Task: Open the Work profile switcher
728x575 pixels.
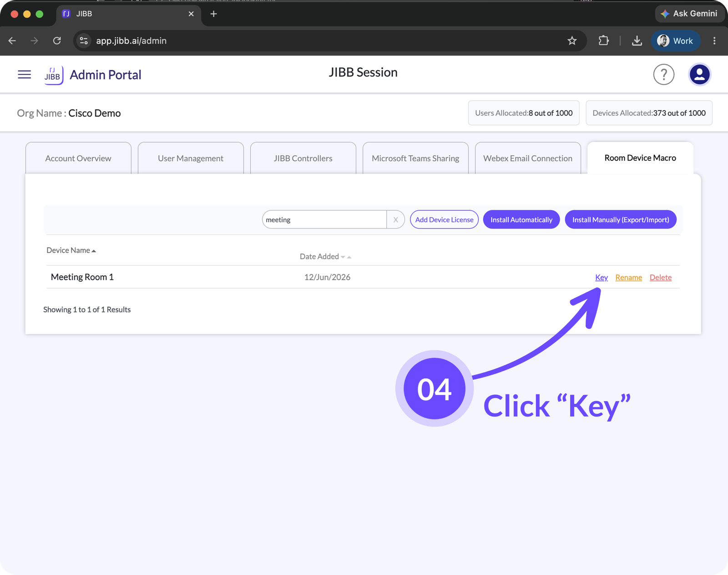Action: pyautogui.click(x=675, y=41)
